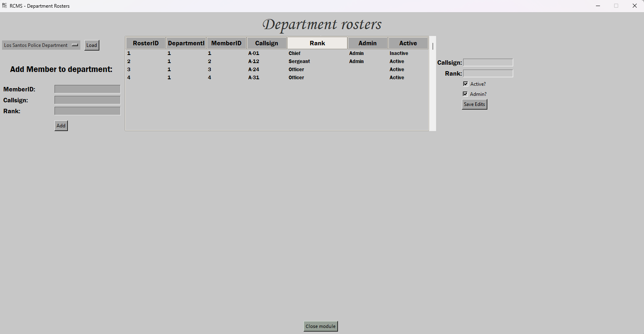The height and width of the screenshot is (334, 644).
Task: Click the Sergeant rank cell
Action: [x=299, y=61]
